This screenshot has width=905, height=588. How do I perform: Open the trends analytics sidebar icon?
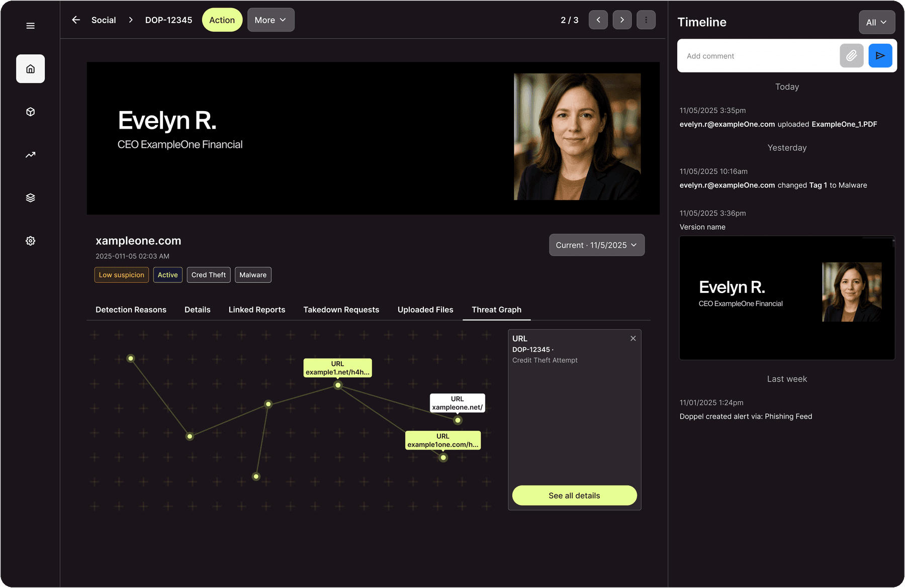[x=30, y=154]
